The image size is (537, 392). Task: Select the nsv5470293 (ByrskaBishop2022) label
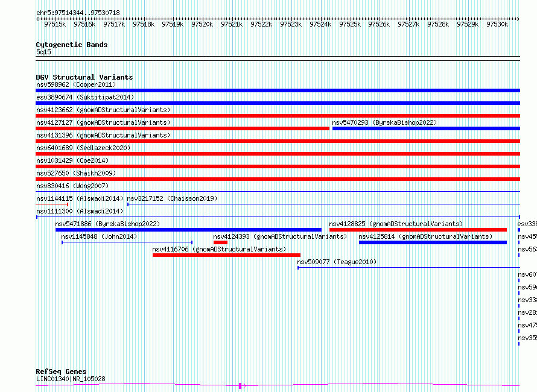(384, 122)
